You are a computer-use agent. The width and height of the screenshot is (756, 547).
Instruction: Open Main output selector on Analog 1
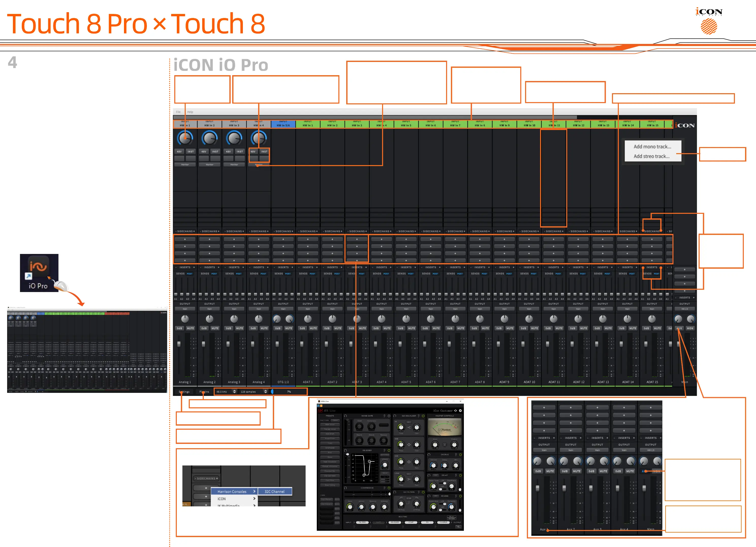click(185, 309)
